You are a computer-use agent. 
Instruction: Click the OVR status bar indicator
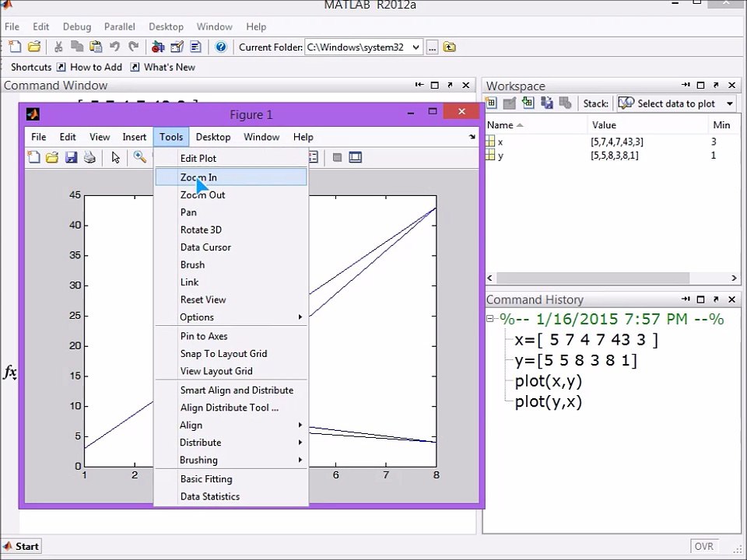[704, 547]
